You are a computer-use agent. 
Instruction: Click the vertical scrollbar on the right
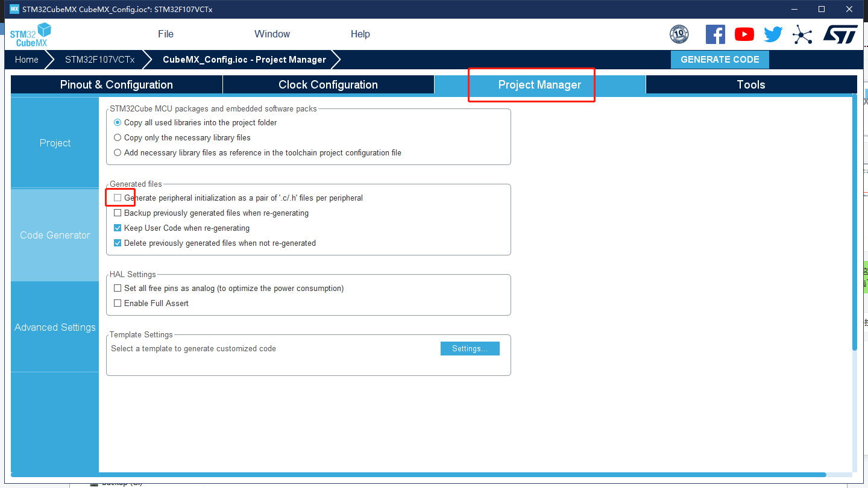(x=854, y=223)
